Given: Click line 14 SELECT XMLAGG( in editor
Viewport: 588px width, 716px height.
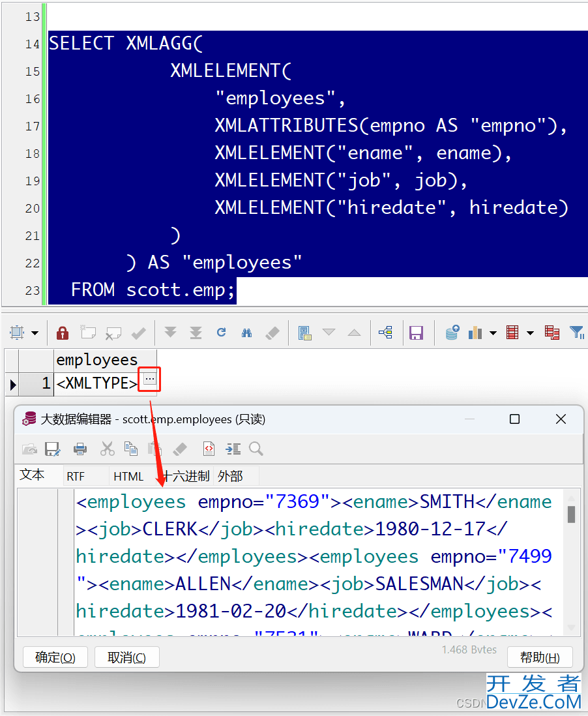Looking at the screenshot, I should (x=126, y=44).
